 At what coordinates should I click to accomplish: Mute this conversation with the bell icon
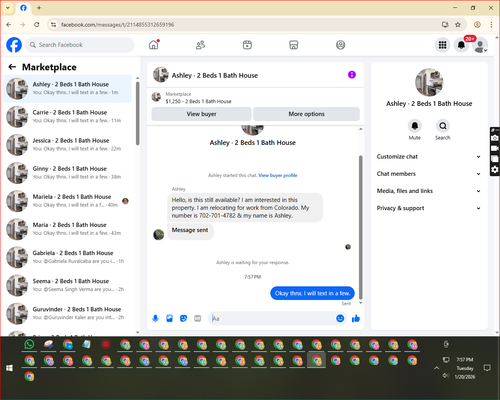[415, 126]
